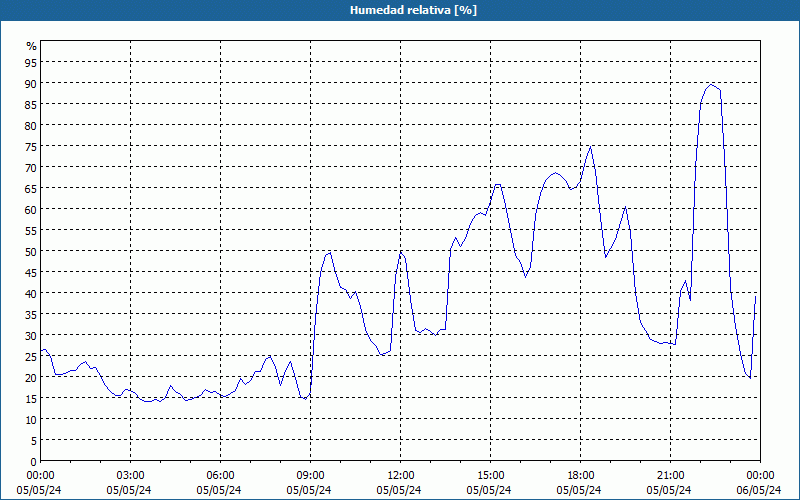This screenshot has height=500, width=800.
Task: Select the 45 value on the vertical axis
Action: click(31, 272)
